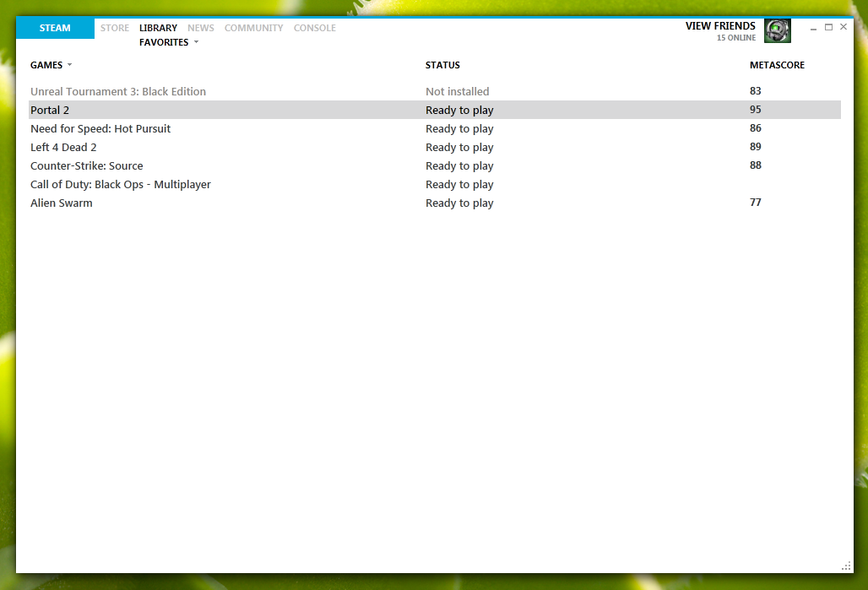Viewport: 868px width, 590px height.
Task: Click the metascore 83 value
Action: [x=756, y=91]
